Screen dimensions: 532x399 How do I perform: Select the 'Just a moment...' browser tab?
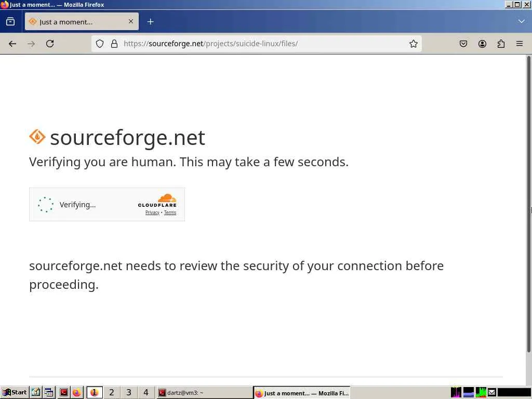[x=82, y=22]
